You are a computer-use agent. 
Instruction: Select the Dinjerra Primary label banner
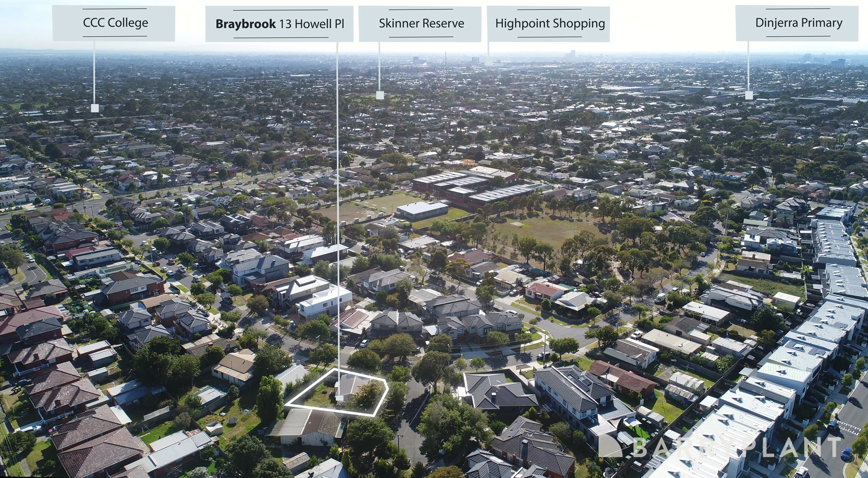coord(798,22)
